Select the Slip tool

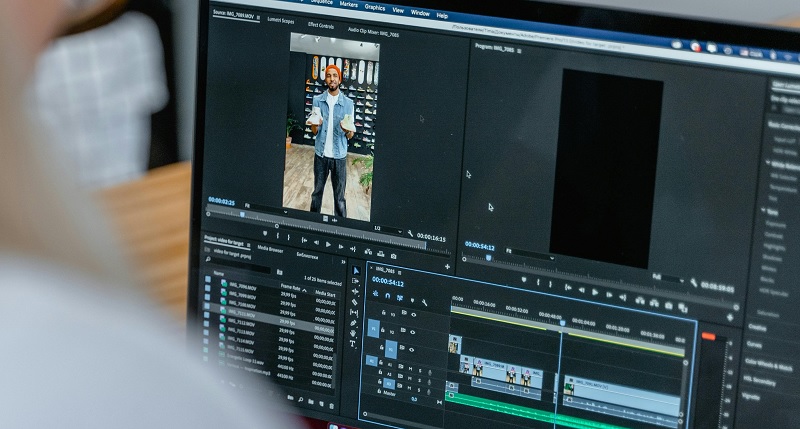(354, 313)
